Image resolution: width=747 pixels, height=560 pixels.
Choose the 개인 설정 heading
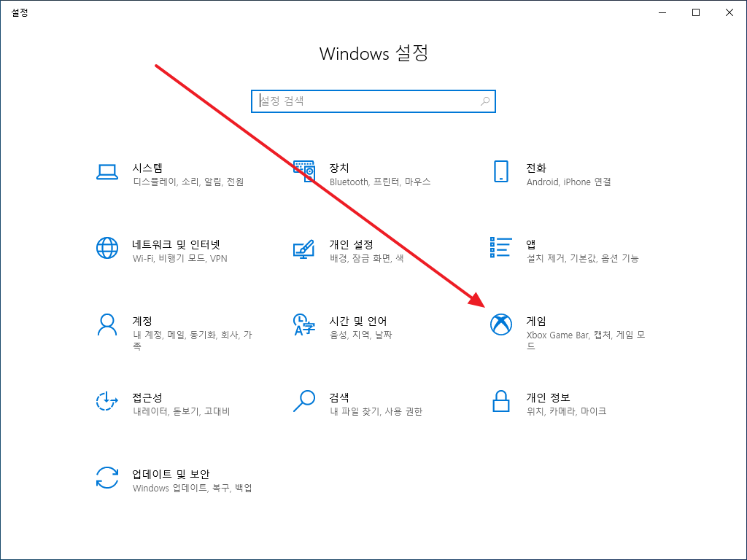[351, 244]
